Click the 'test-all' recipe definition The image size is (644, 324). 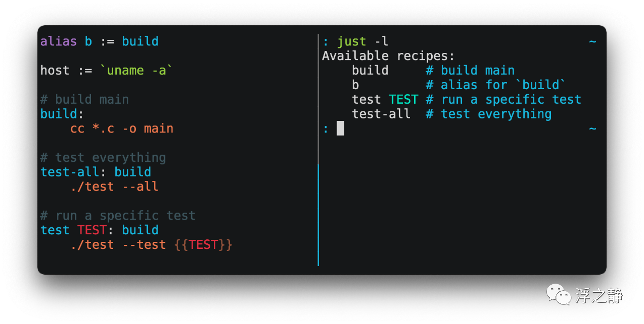point(69,172)
